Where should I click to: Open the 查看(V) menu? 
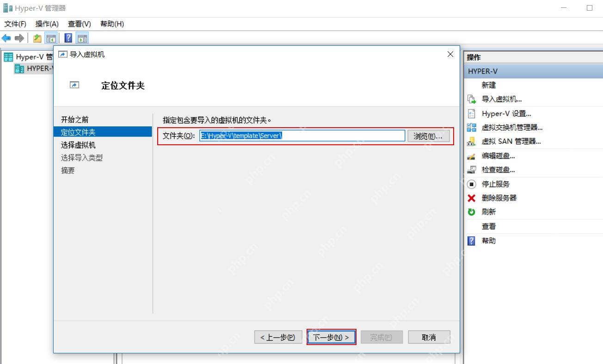[80, 24]
